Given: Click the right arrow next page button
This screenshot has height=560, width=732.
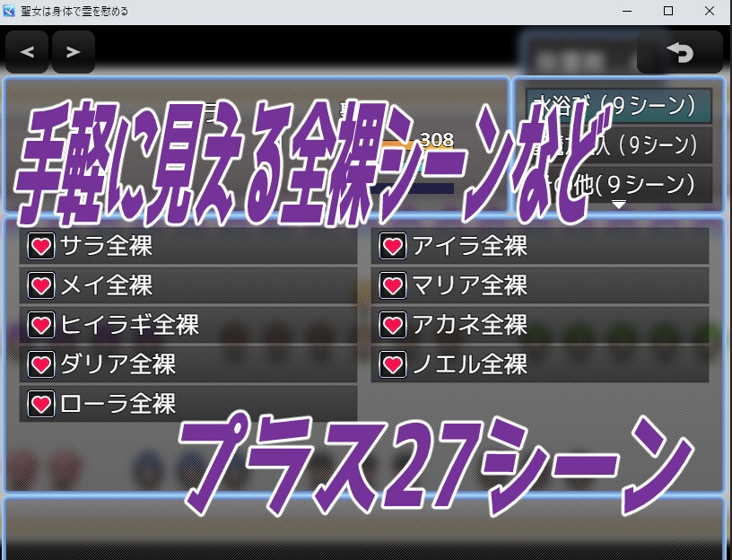Looking at the screenshot, I should [x=73, y=52].
